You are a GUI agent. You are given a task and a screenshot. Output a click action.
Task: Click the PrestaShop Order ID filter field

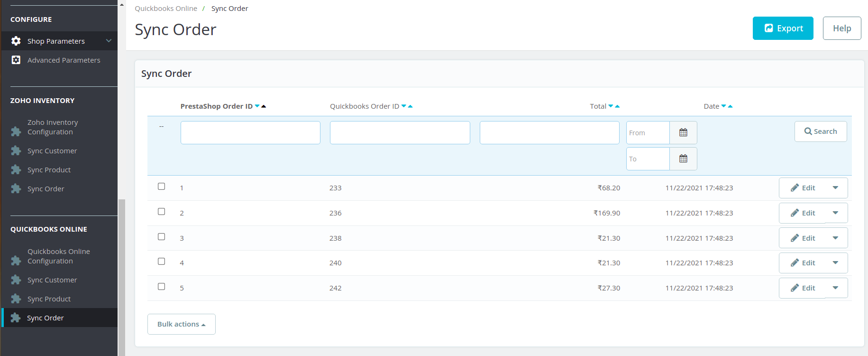pyautogui.click(x=250, y=132)
